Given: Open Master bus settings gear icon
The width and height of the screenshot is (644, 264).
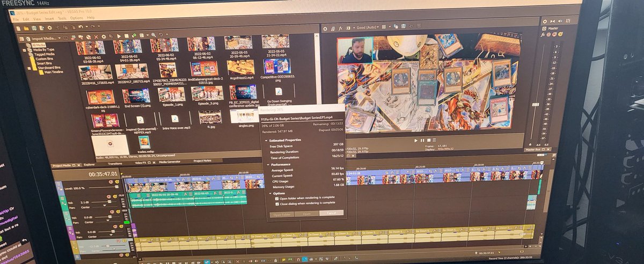Looking at the screenshot, I should tap(545, 21).
